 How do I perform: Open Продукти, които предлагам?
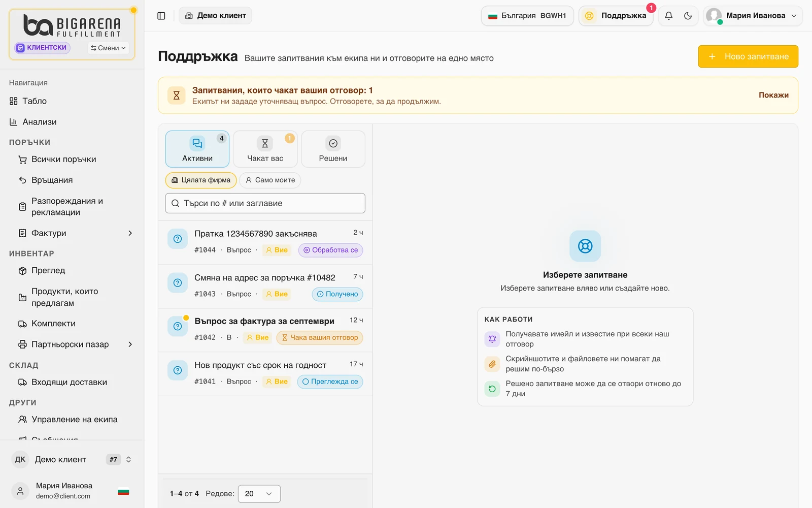[76, 297]
